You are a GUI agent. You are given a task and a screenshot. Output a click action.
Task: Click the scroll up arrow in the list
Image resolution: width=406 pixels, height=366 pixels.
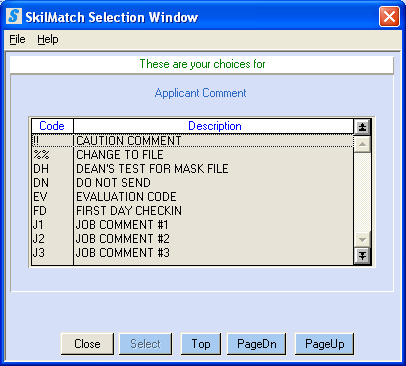click(x=362, y=144)
